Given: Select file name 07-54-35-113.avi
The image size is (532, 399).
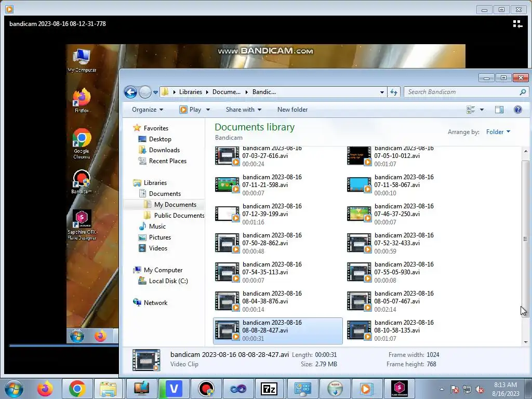Looking at the screenshot, I should (272, 268).
